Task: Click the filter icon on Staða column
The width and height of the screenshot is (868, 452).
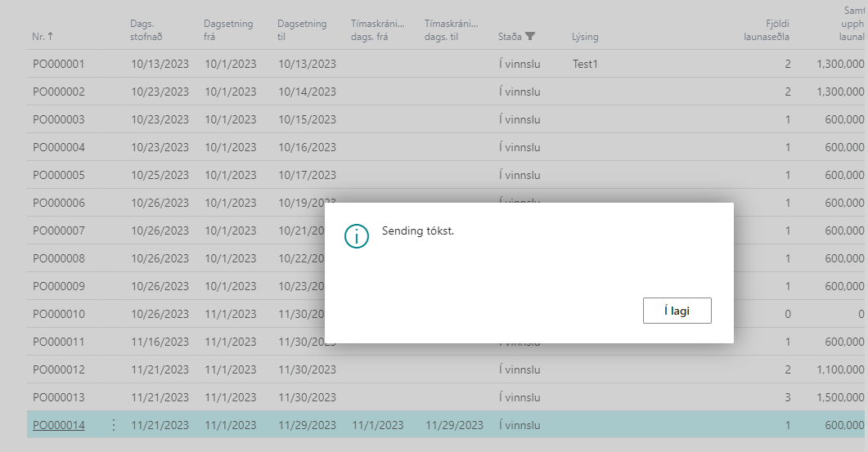Action: pos(530,37)
